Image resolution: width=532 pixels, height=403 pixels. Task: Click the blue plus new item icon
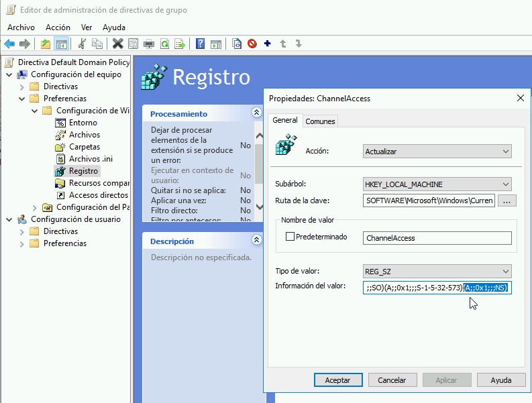pos(268,44)
